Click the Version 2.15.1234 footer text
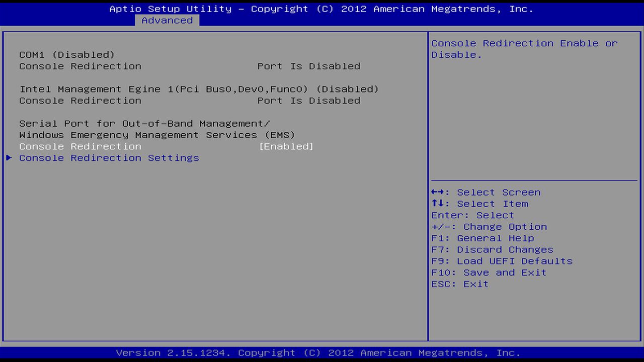The width and height of the screenshot is (644, 362). tap(318, 353)
